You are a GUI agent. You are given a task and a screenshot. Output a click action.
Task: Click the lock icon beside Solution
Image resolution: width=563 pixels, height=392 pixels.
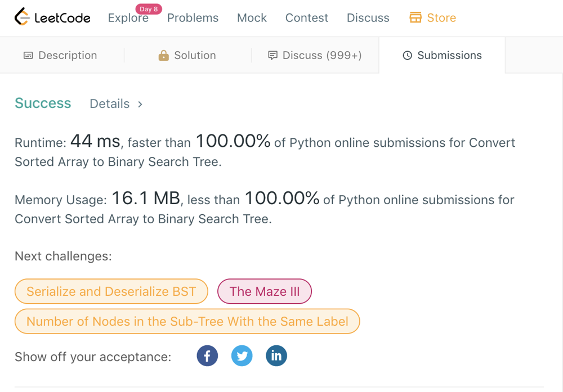click(x=163, y=55)
